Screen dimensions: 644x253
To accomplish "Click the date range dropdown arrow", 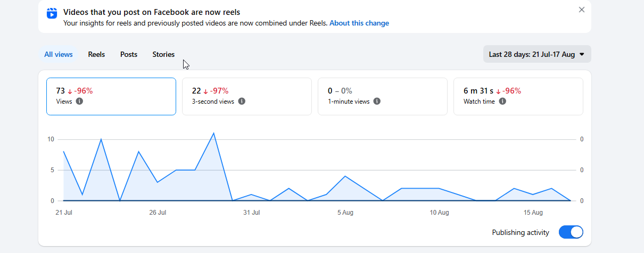I will tap(582, 54).
